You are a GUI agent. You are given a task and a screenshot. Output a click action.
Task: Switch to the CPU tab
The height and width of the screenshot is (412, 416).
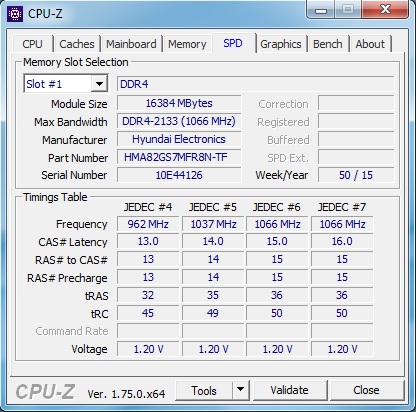pyautogui.click(x=32, y=44)
